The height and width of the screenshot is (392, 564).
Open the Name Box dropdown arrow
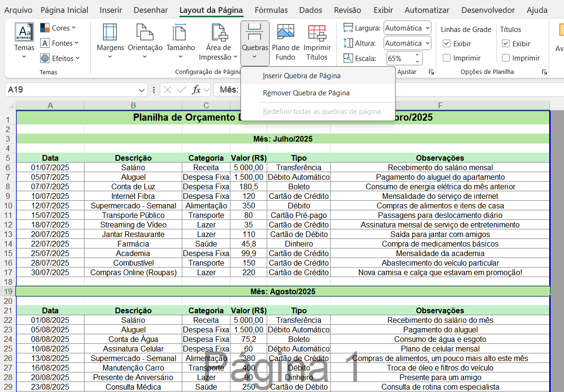click(x=142, y=90)
